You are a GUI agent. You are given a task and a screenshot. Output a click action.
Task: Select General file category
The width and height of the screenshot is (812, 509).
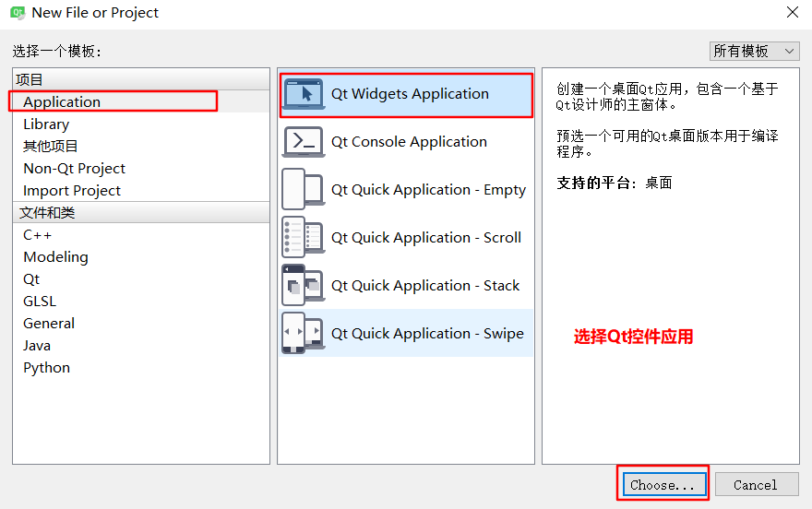pyautogui.click(x=141, y=324)
